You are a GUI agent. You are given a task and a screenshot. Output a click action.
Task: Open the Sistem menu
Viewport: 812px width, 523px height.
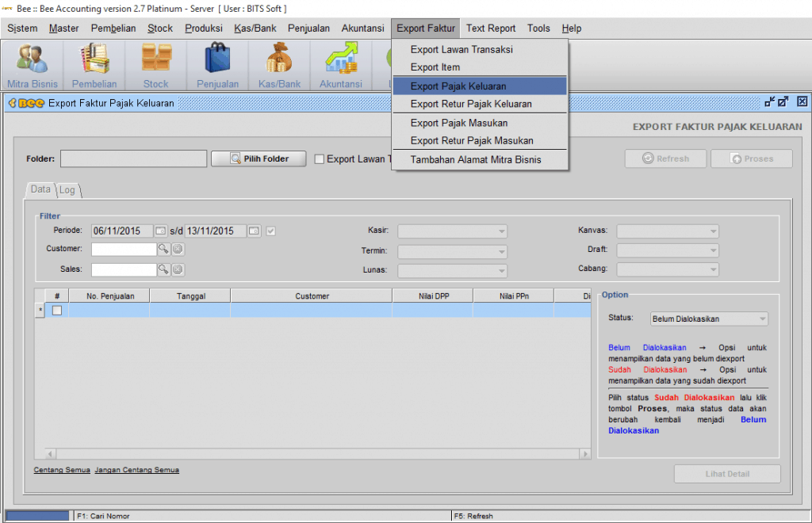[x=22, y=29]
